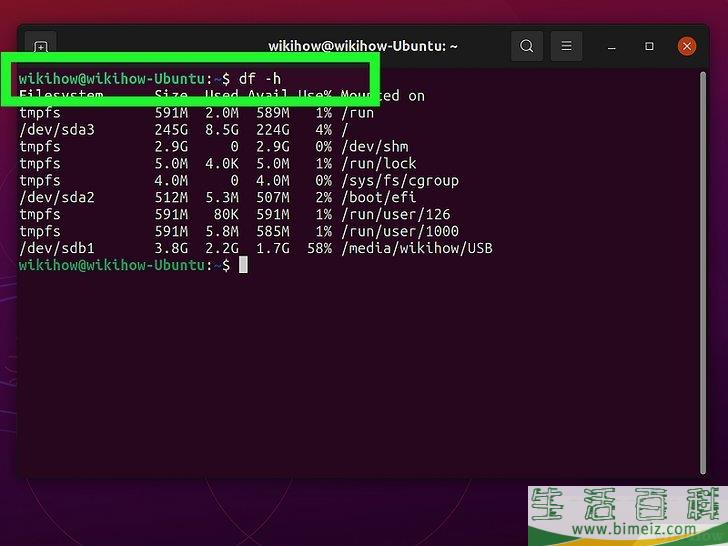Screen dimensions: 728x546
Task: Click the '589M' available value
Action: (x=273, y=113)
